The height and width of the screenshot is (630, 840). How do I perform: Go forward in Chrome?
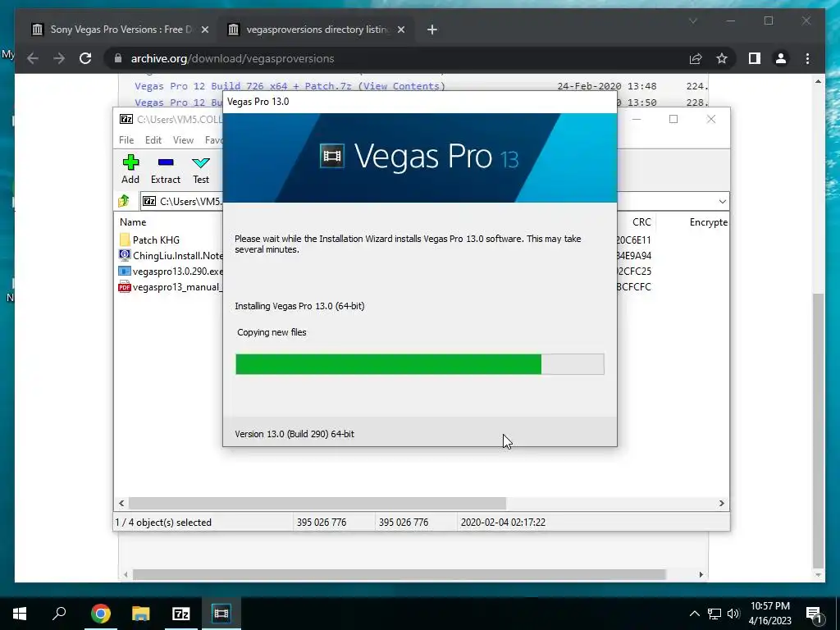(59, 58)
